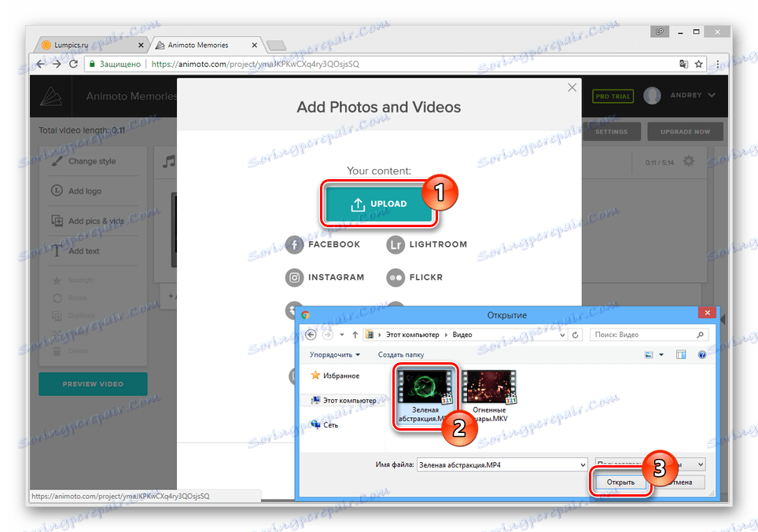Open the ANDREY account dropdown
This screenshot has width=758, height=532.
click(692, 95)
